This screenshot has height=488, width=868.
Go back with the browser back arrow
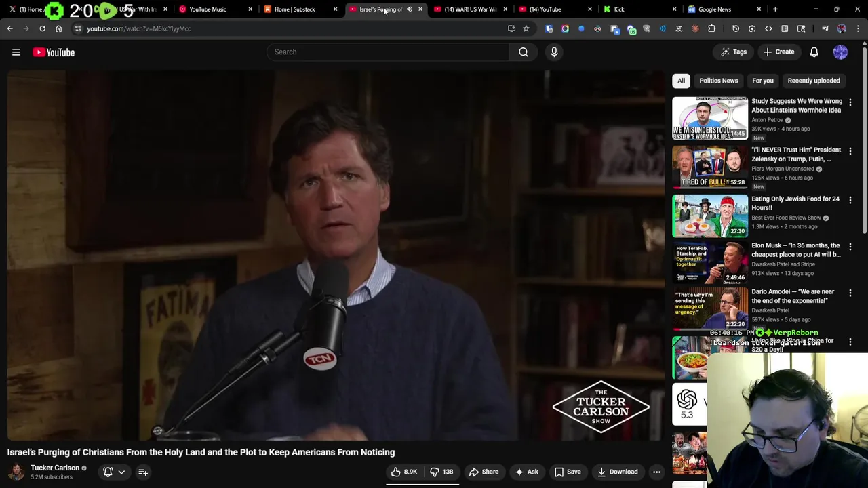point(9,28)
